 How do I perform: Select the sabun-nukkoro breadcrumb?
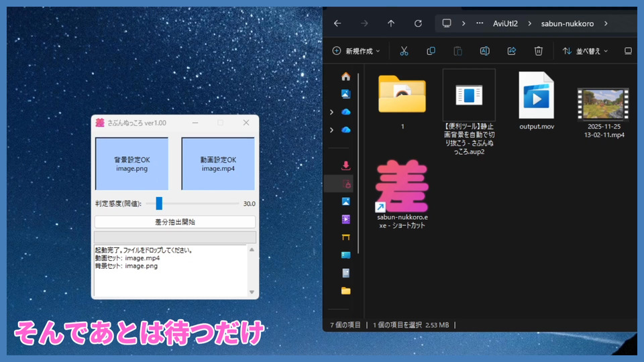pyautogui.click(x=568, y=23)
